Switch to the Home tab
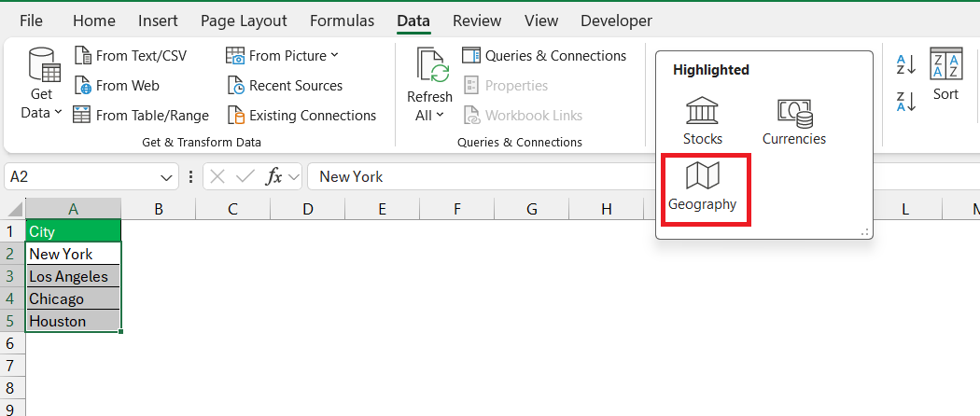 (94, 21)
